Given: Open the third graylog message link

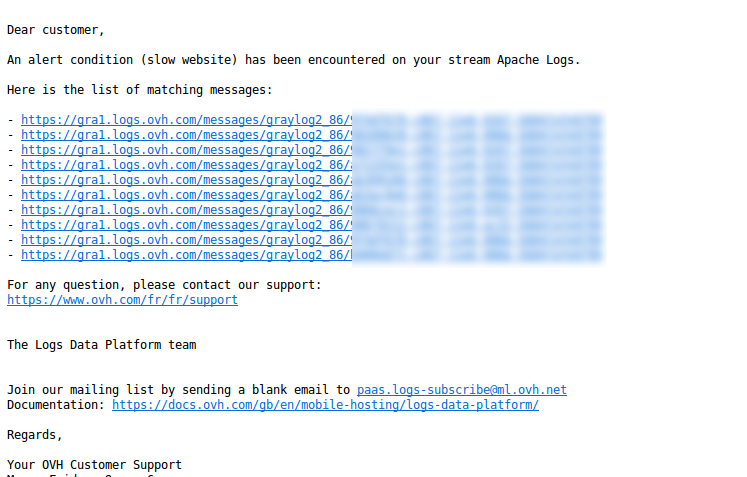Looking at the screenshot, I should pos(185,150).
